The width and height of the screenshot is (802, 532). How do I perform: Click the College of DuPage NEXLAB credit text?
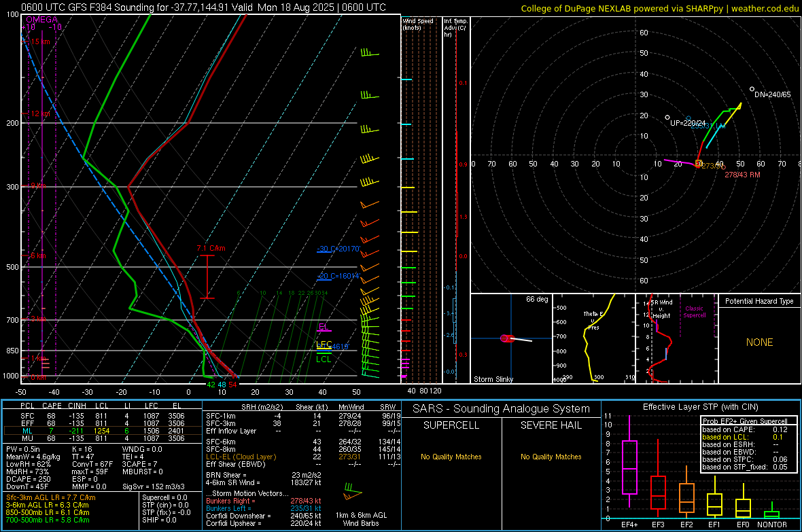pos(659,8)
